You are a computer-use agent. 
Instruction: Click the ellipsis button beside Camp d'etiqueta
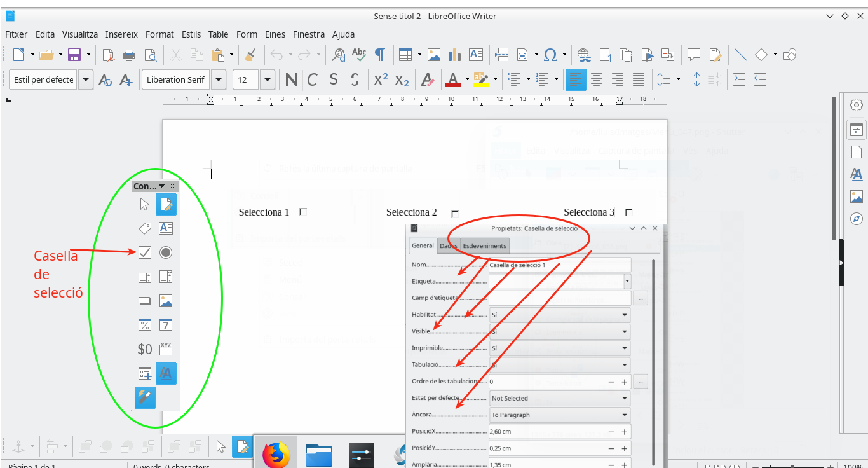coord(640,298)
